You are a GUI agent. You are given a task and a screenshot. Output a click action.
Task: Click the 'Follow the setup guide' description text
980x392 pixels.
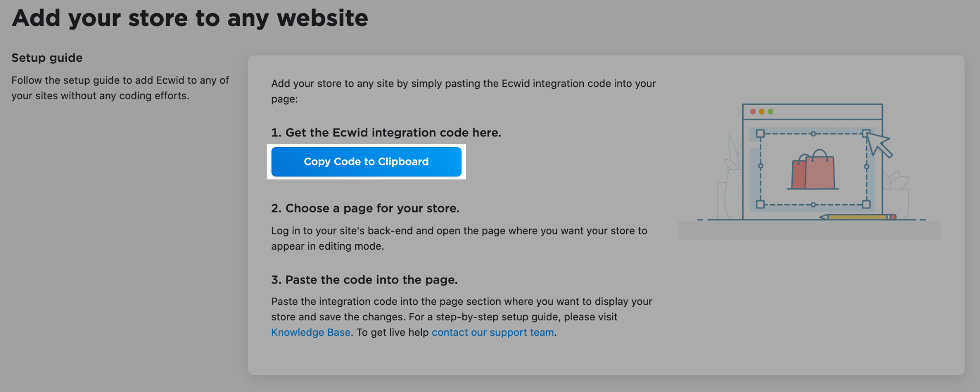tap(120, 88)
